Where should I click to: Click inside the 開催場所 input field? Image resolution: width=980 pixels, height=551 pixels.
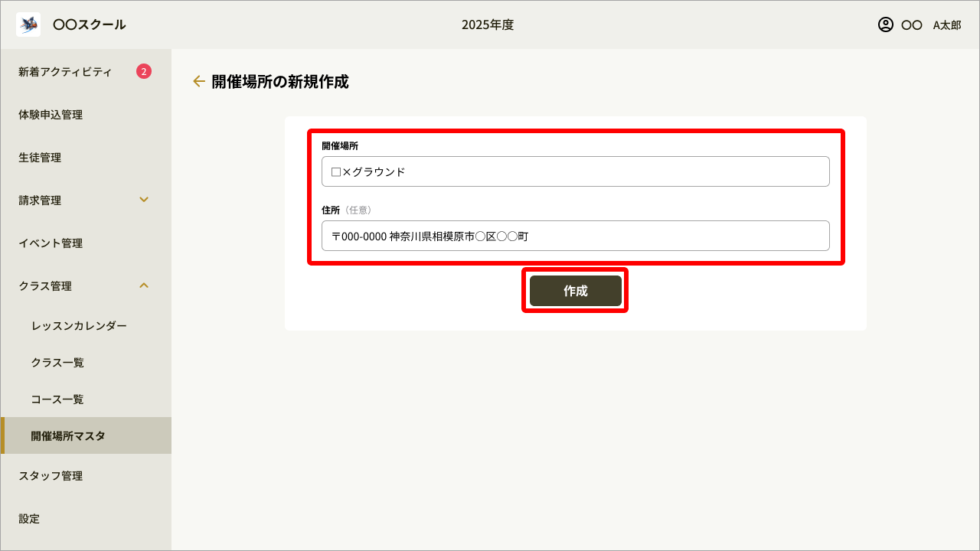coord(575,171)
